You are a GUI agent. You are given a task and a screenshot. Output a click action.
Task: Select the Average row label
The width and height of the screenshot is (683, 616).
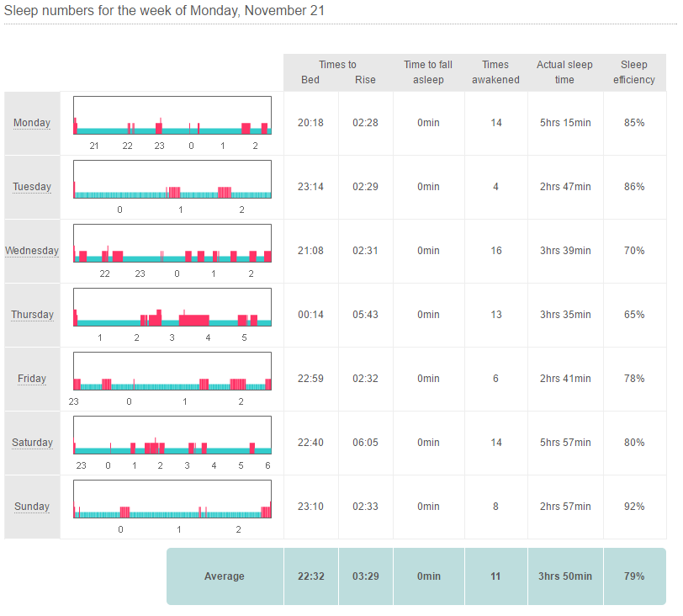225,576
